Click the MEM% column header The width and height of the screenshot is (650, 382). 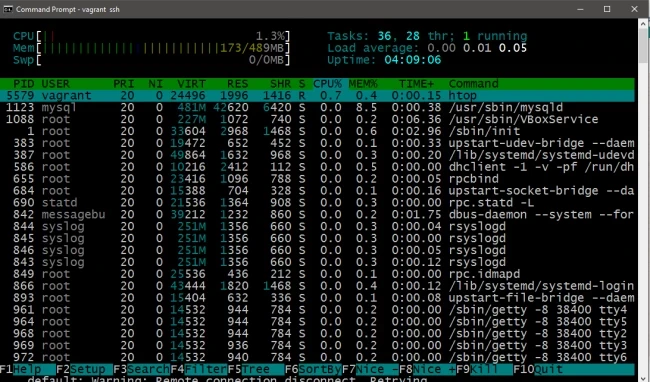point(363,84)
